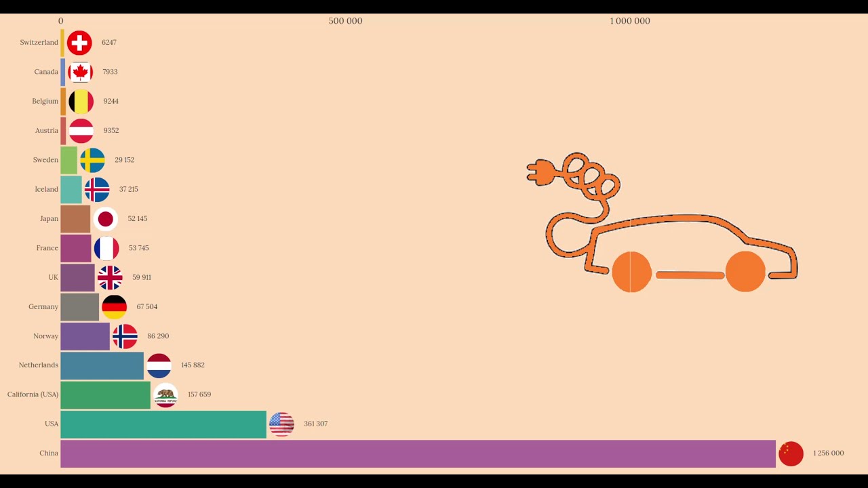Screen dimensions: 868x488
Task: Click the purple Norway bar
Action: (x=85, y=336)
